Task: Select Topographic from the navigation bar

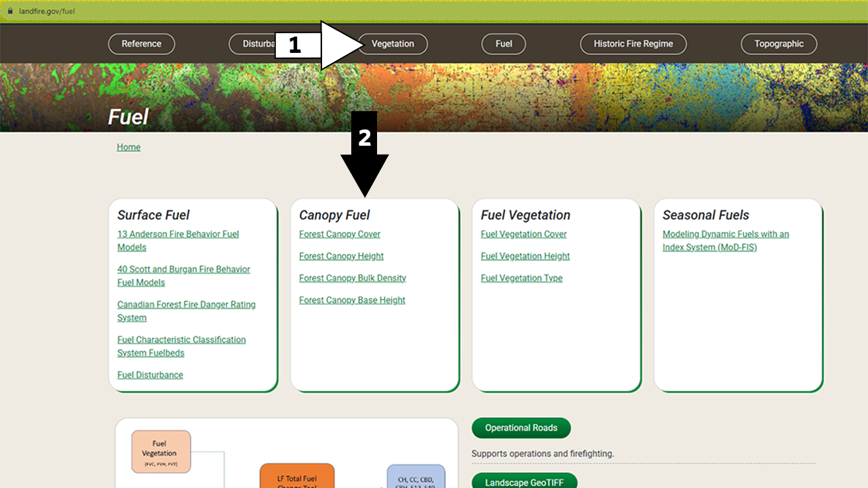Action: pos(778,43)
